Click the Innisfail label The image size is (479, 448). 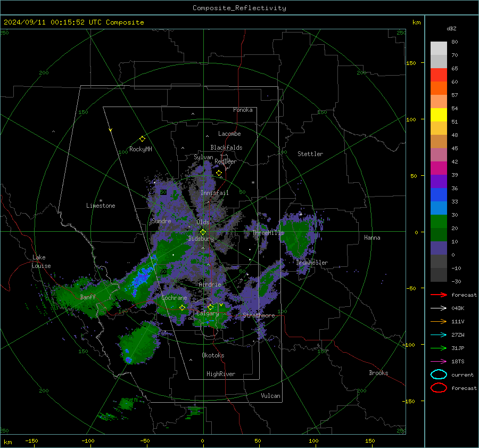point(214,193)
